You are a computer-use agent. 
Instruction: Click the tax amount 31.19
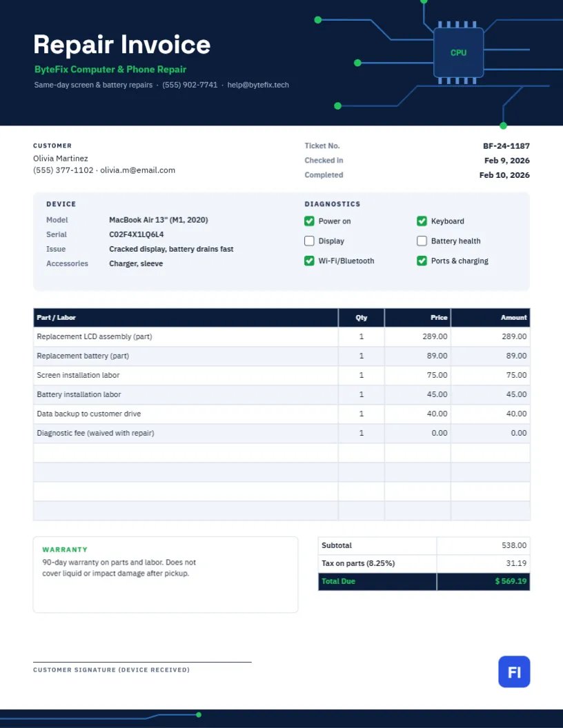pos(516,563)
